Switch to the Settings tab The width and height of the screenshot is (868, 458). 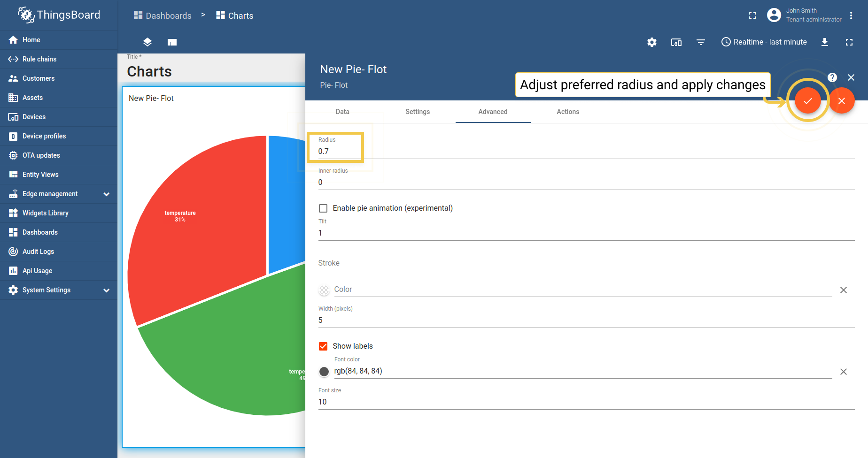[418, 112]
